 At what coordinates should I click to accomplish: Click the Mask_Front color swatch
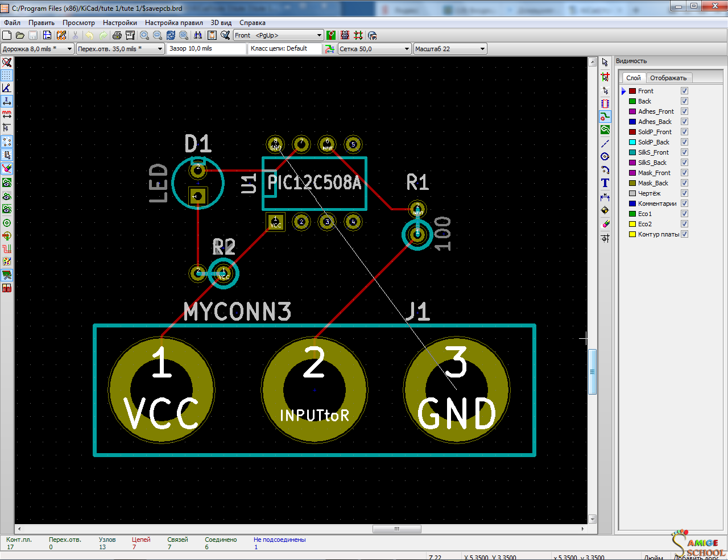click(x=632, y=173)
